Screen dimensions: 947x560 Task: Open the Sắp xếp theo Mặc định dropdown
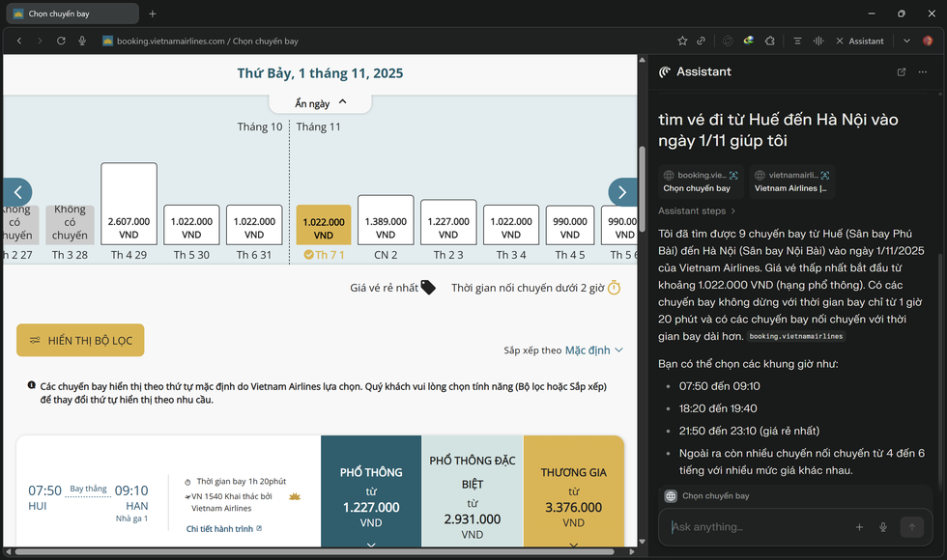click(x=593, y=350)
